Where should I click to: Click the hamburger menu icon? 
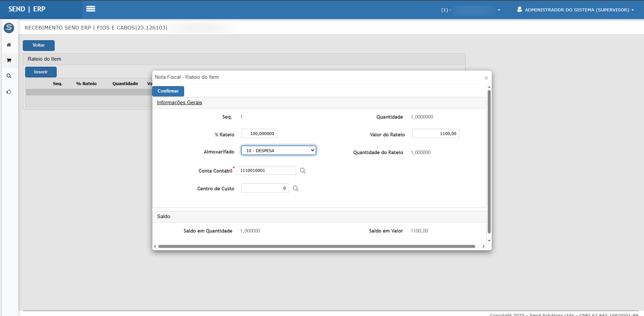[91, 9]
